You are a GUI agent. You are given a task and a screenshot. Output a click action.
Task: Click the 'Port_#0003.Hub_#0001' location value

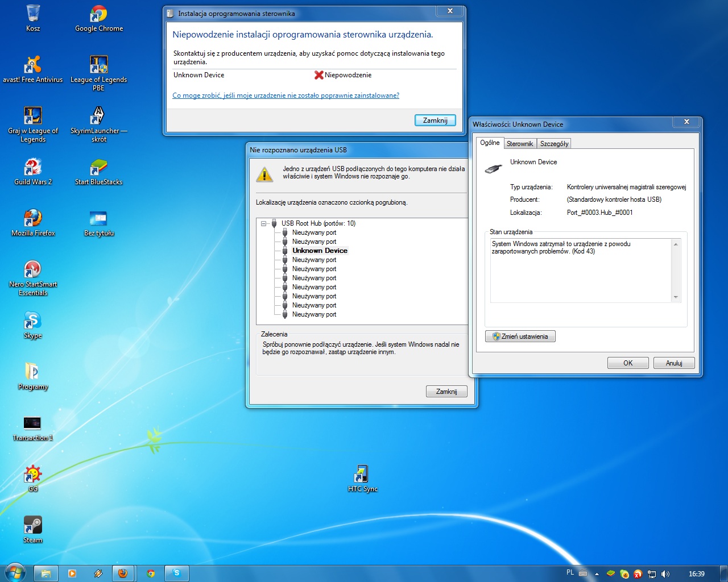coord(600,213)
